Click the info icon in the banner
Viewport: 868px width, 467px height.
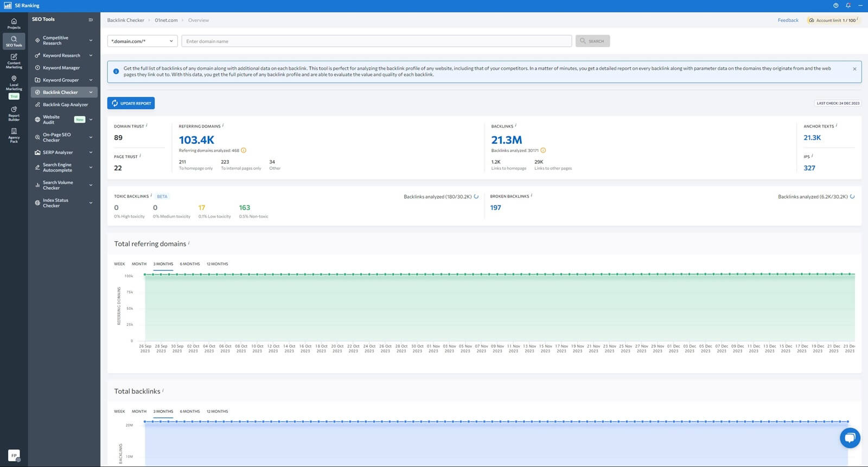116,71
